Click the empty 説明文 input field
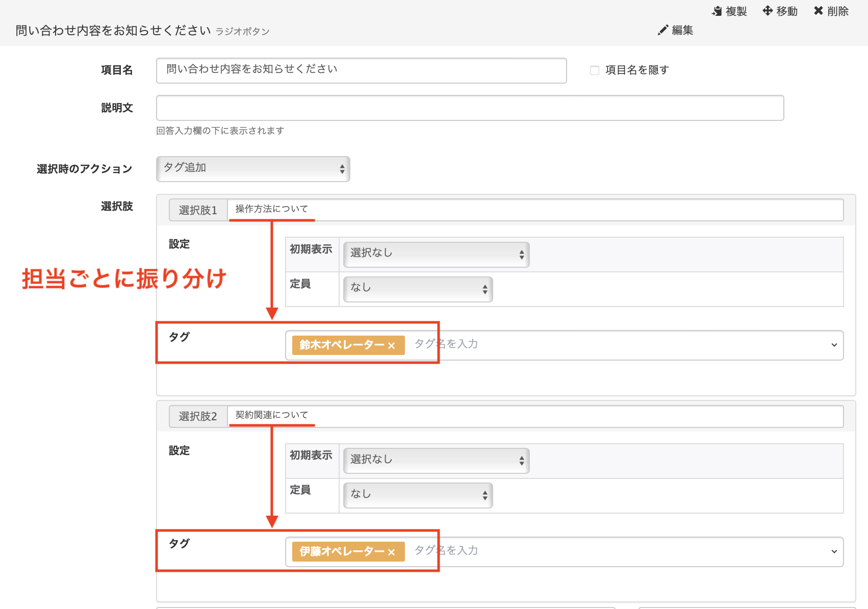This screenshot has height=609, width=868. [x=470, y=108]
